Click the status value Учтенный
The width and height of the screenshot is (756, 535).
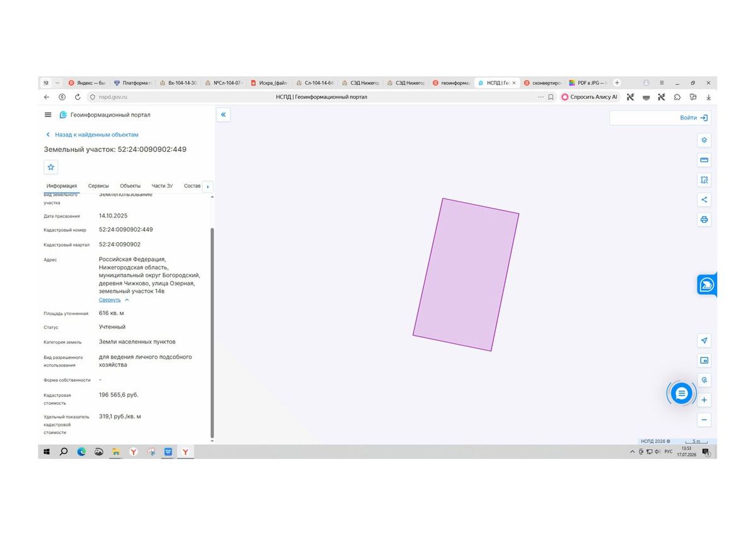[112, 327]
